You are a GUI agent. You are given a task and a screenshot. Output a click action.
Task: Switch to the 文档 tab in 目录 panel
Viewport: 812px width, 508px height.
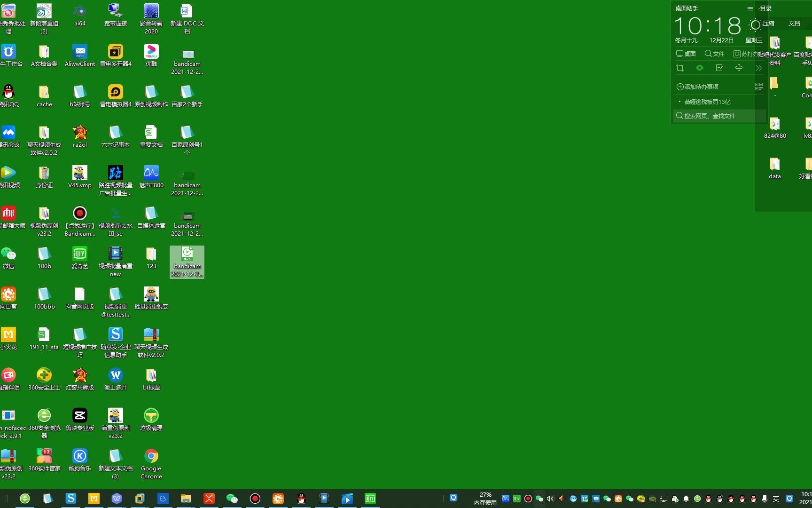point(795,23)
